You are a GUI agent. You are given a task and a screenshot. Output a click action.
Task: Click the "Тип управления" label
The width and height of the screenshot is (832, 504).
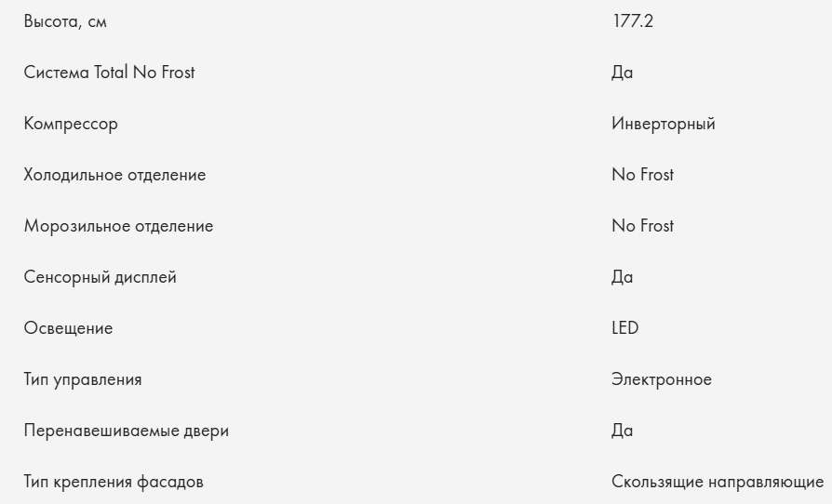point(83,379)
